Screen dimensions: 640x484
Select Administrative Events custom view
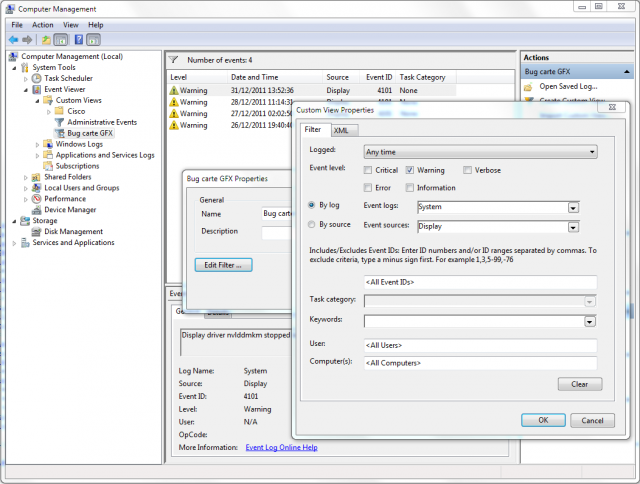coord(100,122)
